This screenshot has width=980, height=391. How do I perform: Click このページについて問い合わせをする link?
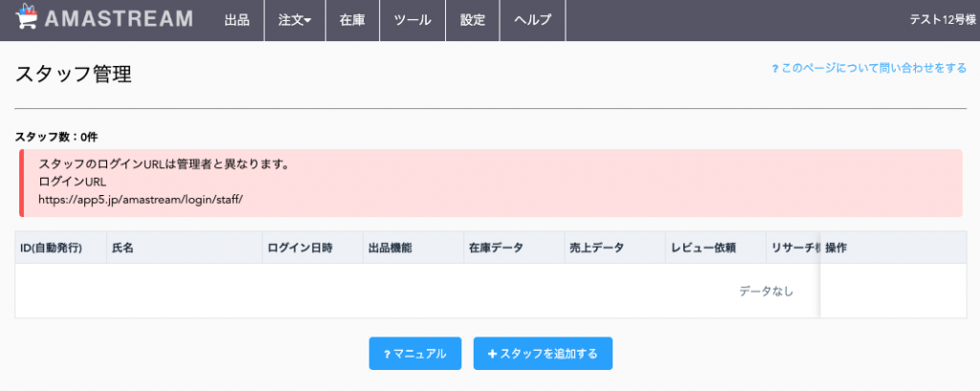tap(869, 68)
